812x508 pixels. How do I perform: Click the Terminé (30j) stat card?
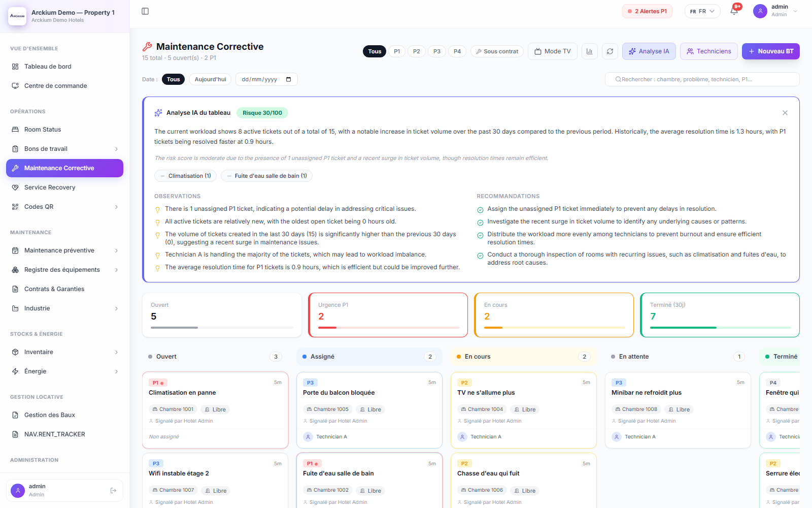[720, 315]
